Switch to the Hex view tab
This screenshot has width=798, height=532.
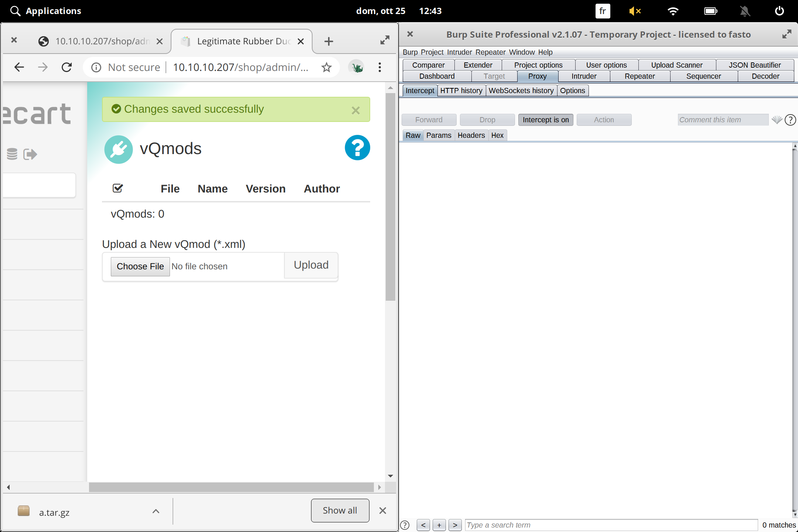[x=497, y=135]
